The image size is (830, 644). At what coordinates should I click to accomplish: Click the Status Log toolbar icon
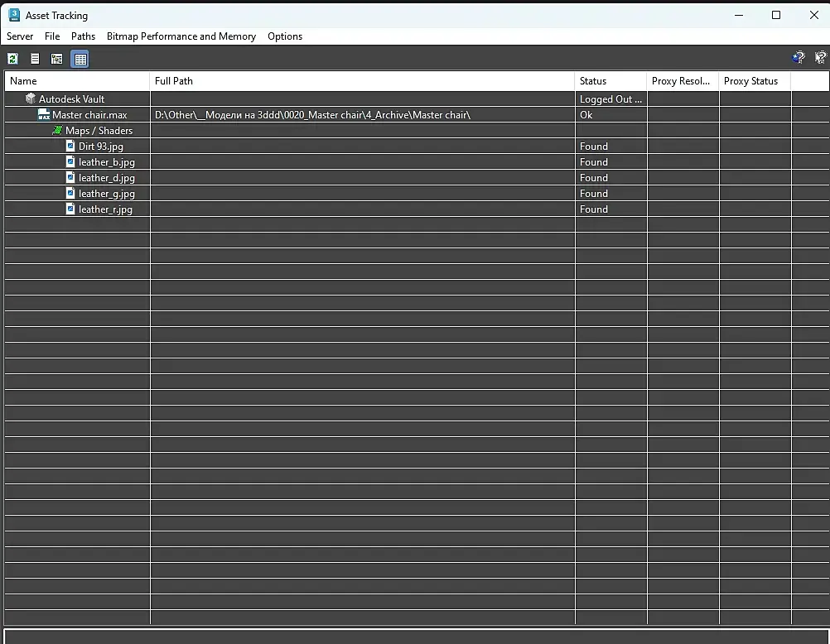point(35,59)
